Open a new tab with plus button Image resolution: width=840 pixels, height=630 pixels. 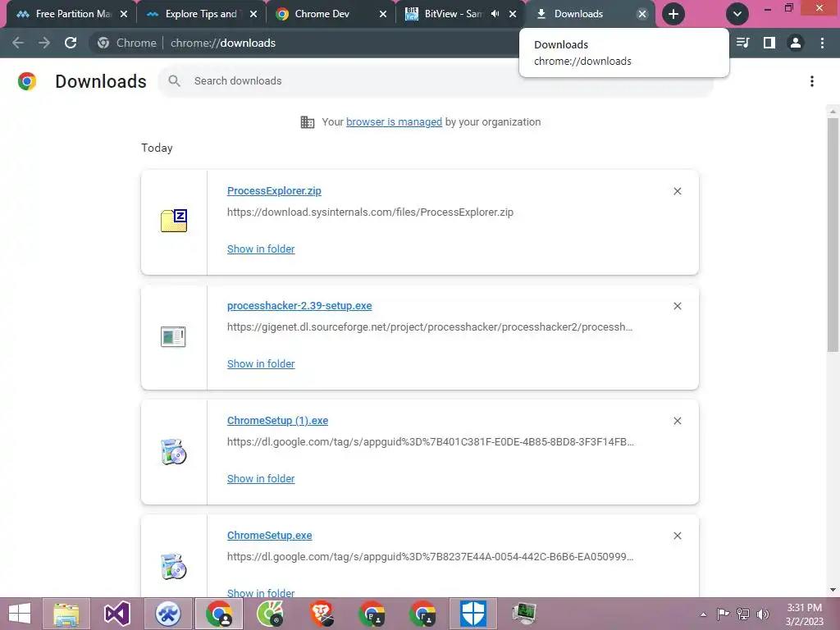pos(673,14)
